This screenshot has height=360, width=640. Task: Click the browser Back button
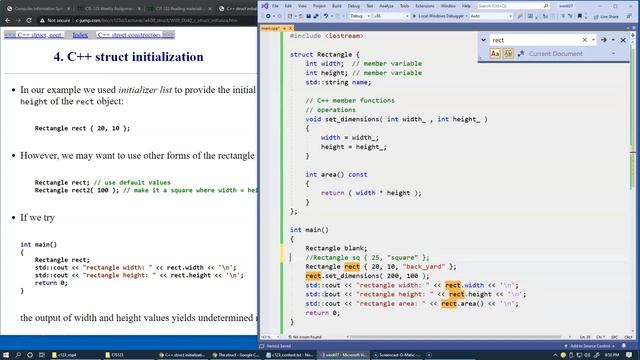click(8, 20)
